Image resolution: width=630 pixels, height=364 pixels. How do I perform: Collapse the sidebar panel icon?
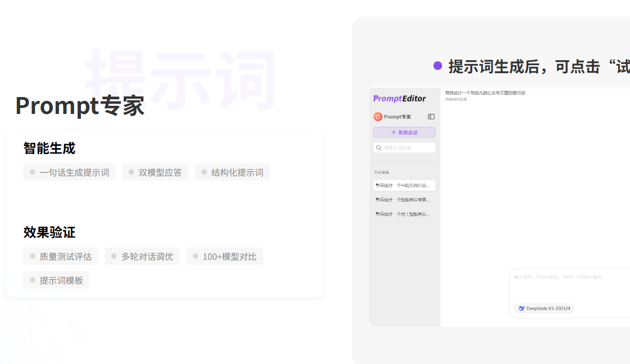(x=431, y=117)
